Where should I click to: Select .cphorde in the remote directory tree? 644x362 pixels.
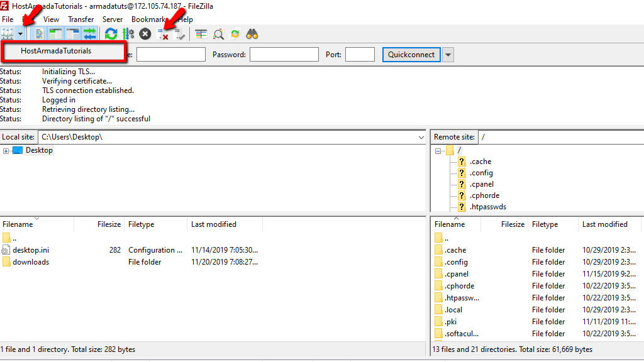485,195
